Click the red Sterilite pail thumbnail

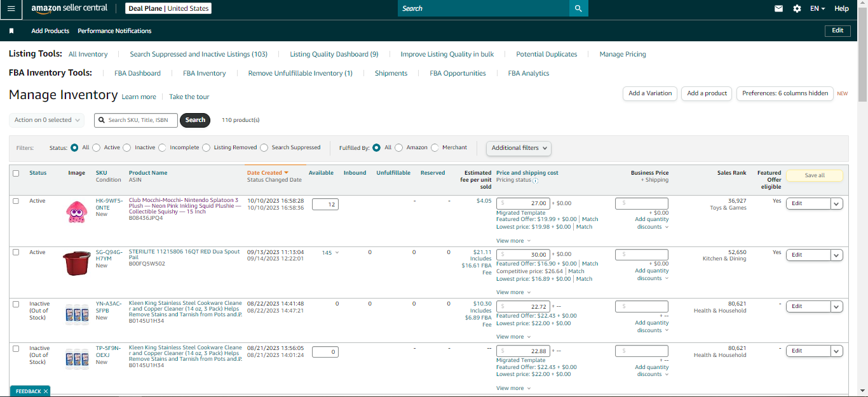[77, 263]
